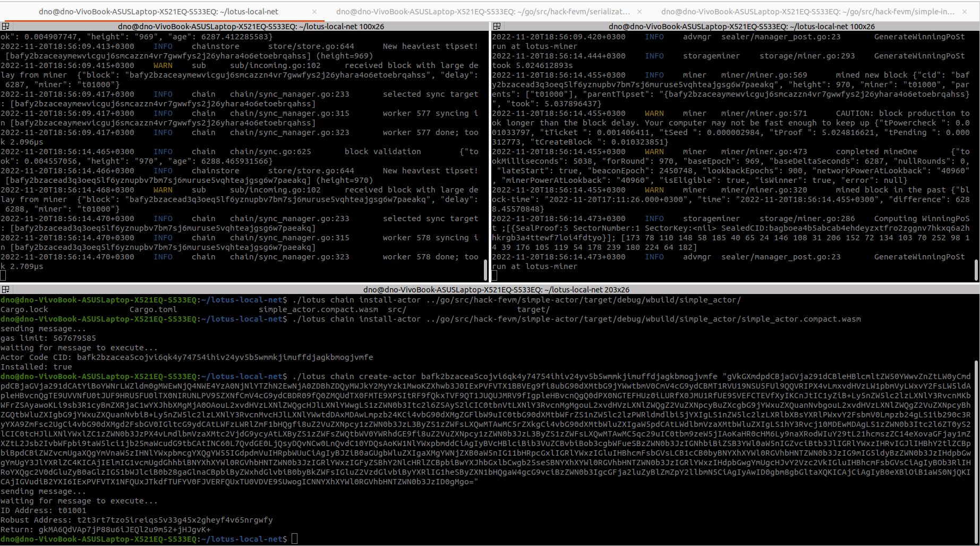
Task: Click 'ID Address: t01001' output
Action: click(43, 510)
